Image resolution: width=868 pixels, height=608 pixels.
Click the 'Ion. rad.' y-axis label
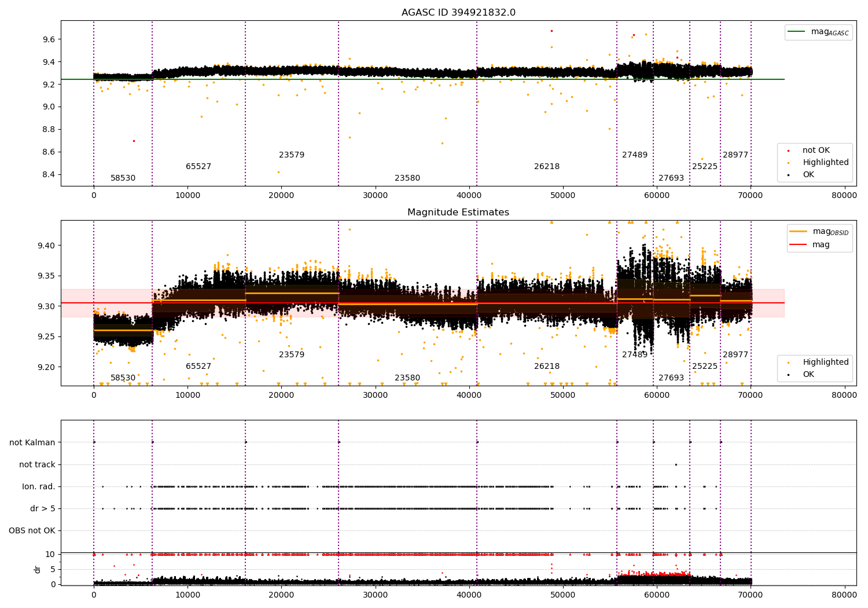[x=39, y=487]
